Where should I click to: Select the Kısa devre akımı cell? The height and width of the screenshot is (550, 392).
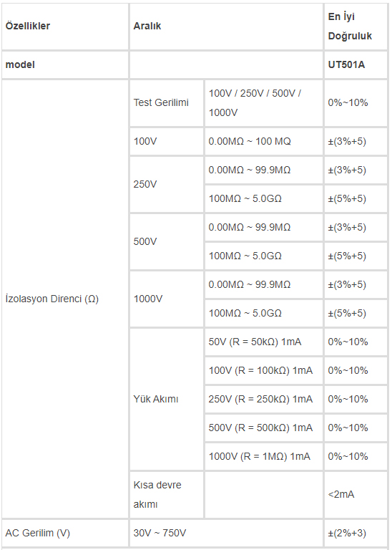coord(167,495)
